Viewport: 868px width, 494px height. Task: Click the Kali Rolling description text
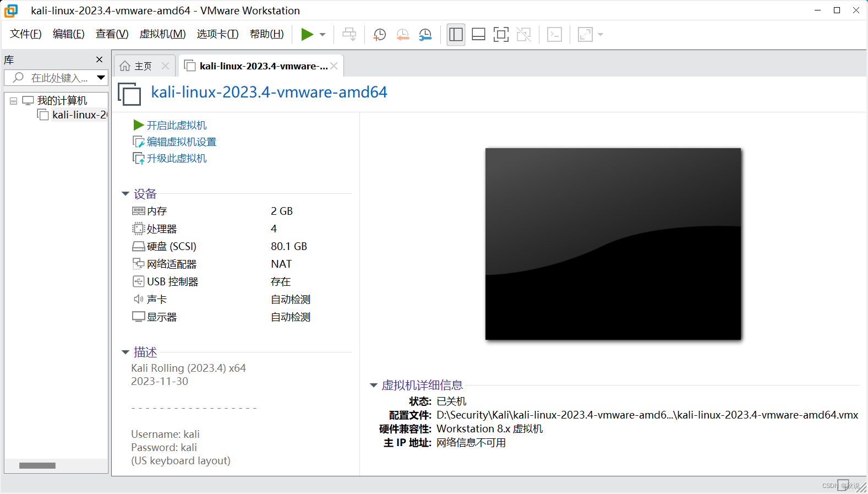[188, 368]
